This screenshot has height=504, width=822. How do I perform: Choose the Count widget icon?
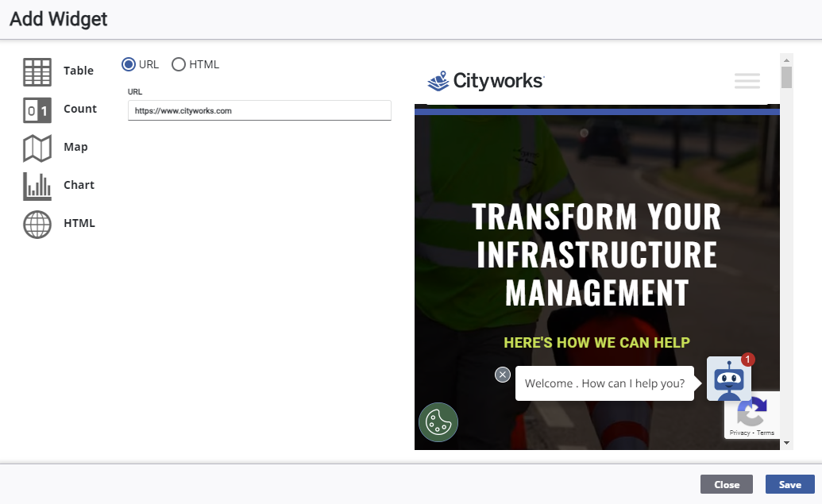(x=37, y=110)
